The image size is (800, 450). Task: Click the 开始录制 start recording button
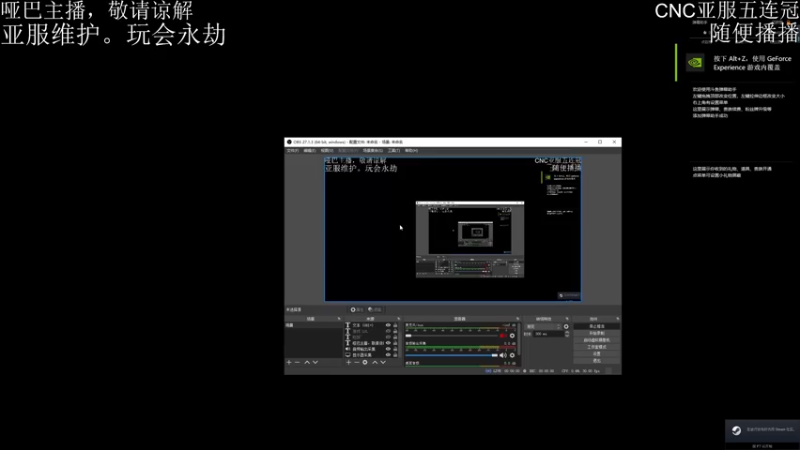(596, 333)
